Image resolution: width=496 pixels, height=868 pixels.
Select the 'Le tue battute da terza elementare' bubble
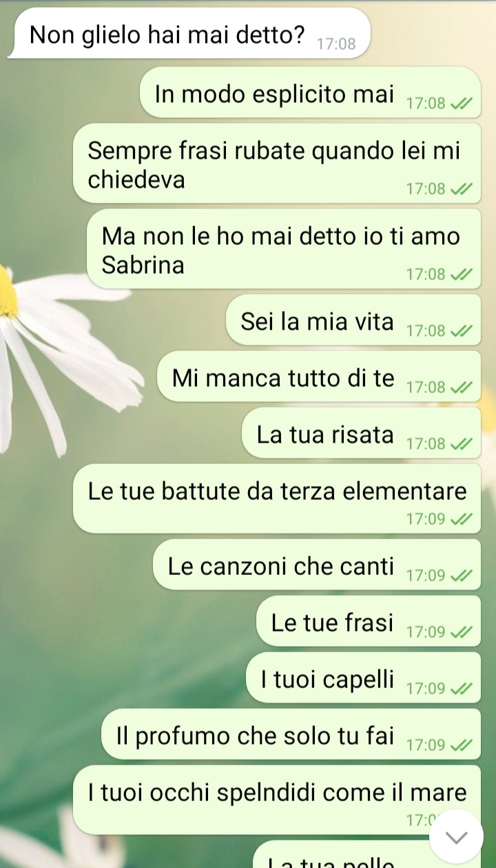(x=277, y=498)
